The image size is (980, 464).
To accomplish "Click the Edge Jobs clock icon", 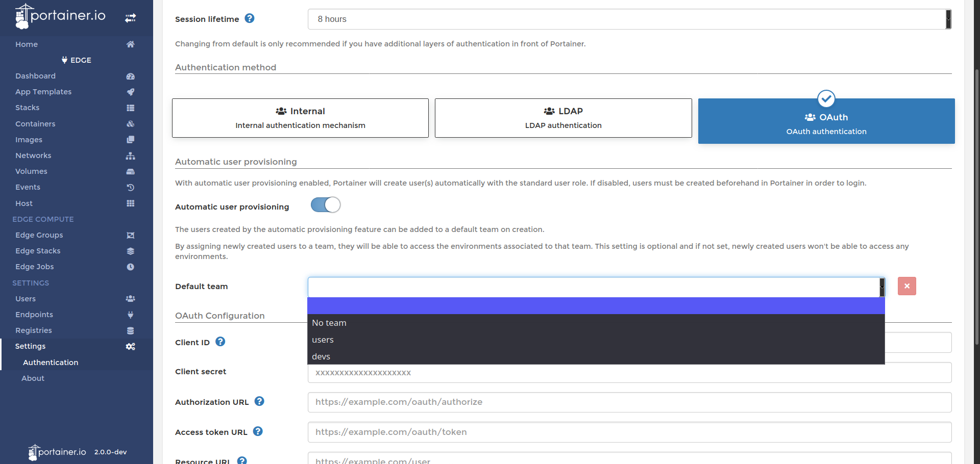I will point(131,267).
